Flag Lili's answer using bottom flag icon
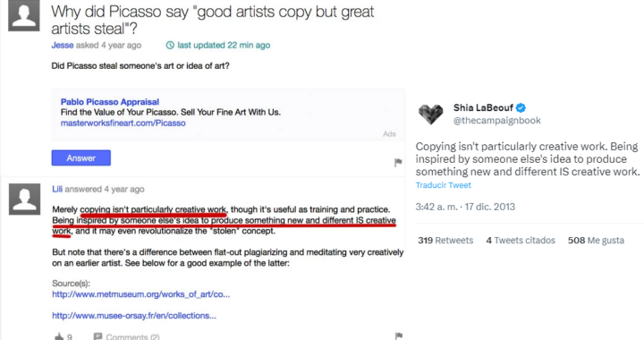The image size is (644, 340). click(x=398, y=336)
